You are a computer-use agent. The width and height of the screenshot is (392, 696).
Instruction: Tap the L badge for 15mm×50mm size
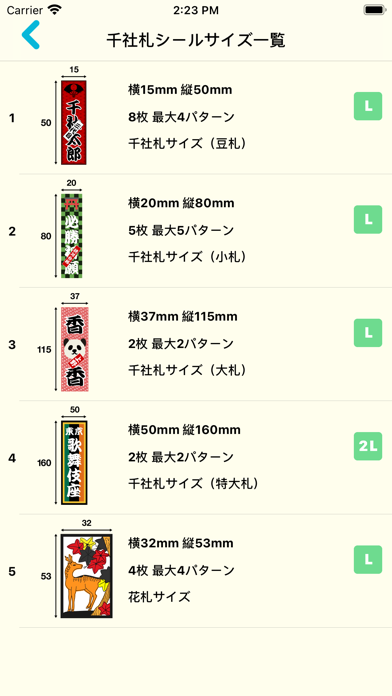368,106
